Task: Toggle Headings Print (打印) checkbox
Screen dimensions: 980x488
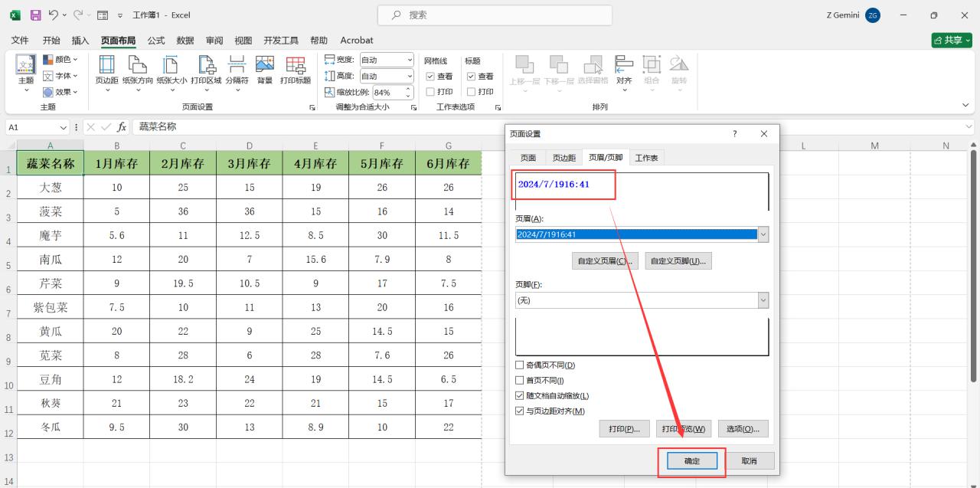Action: [471, 92]
